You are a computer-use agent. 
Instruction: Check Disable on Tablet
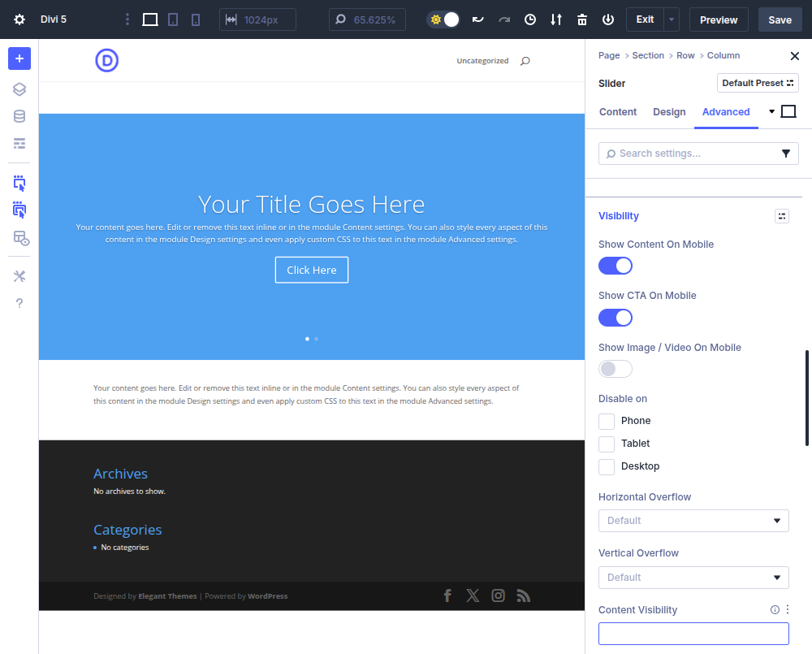coord(607,444)
